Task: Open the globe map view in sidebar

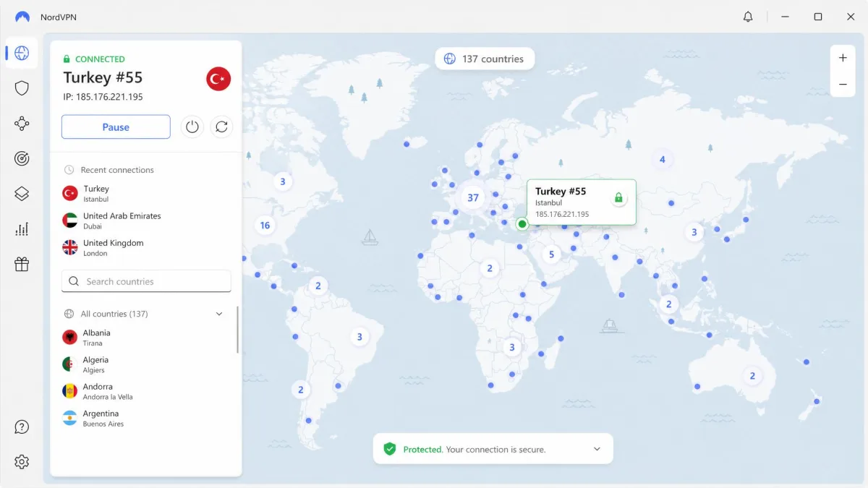Action: pyautogui.click(x=22, y=53)
